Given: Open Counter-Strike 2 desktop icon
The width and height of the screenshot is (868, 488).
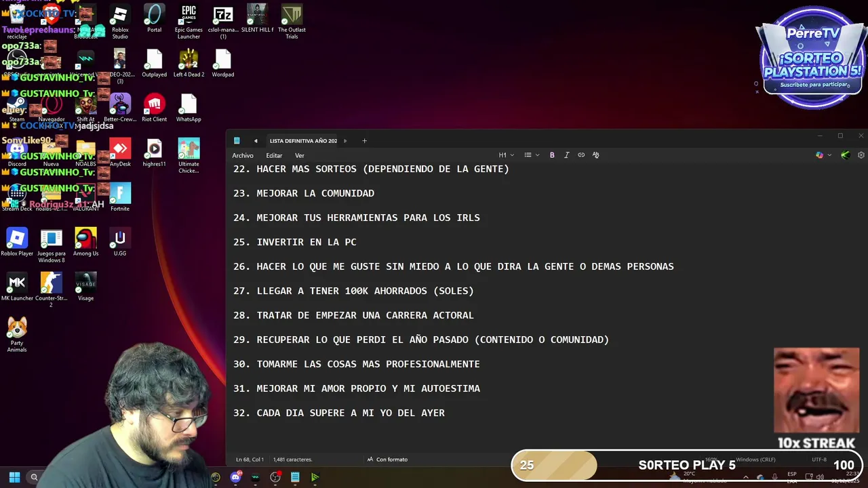Looking at the screenshot, I should pos(52,291).
